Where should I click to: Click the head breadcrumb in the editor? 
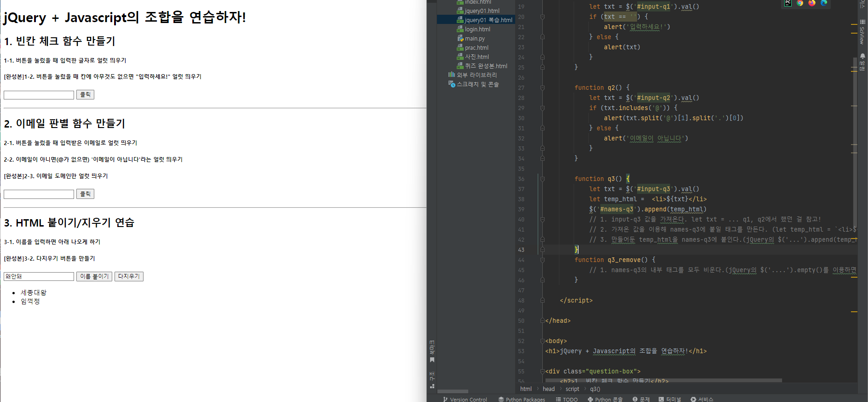(549, 389)
